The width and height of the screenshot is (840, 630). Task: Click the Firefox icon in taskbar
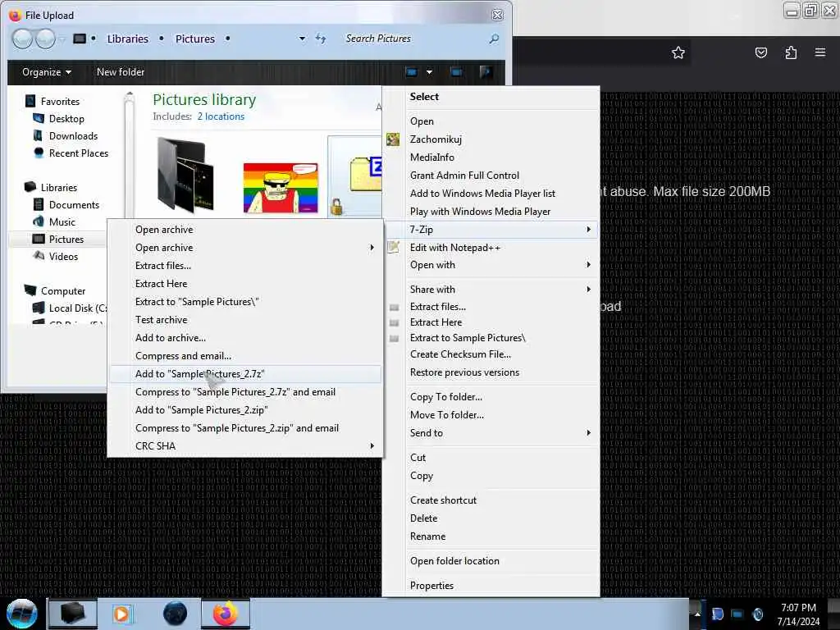click(x=226, y=614)
